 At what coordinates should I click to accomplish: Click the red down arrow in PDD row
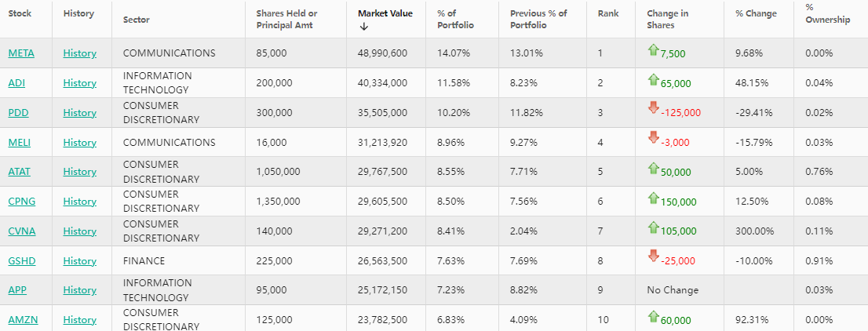click(653, 107)
